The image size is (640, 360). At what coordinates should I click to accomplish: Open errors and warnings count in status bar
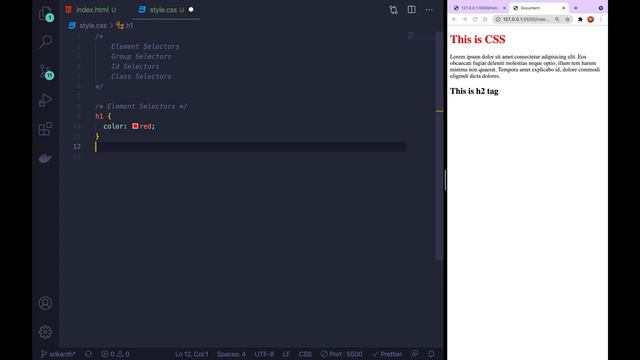tap(116, 354)
